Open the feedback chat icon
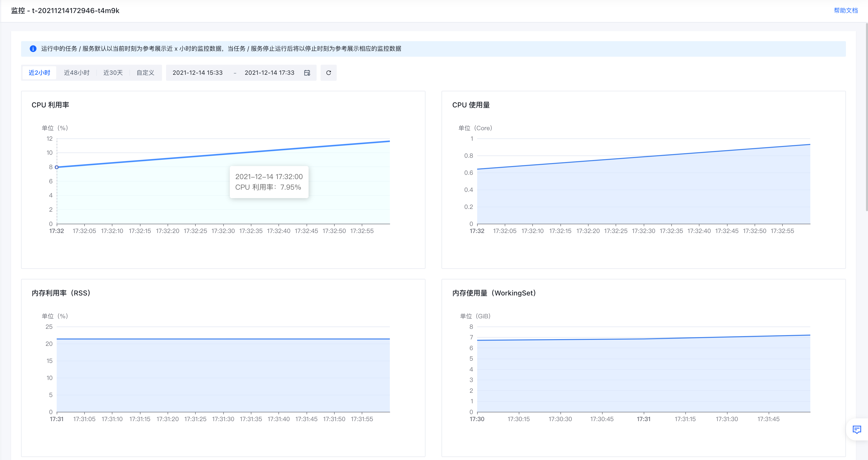This screenshot has height=460, width=868. click(856, 429)
